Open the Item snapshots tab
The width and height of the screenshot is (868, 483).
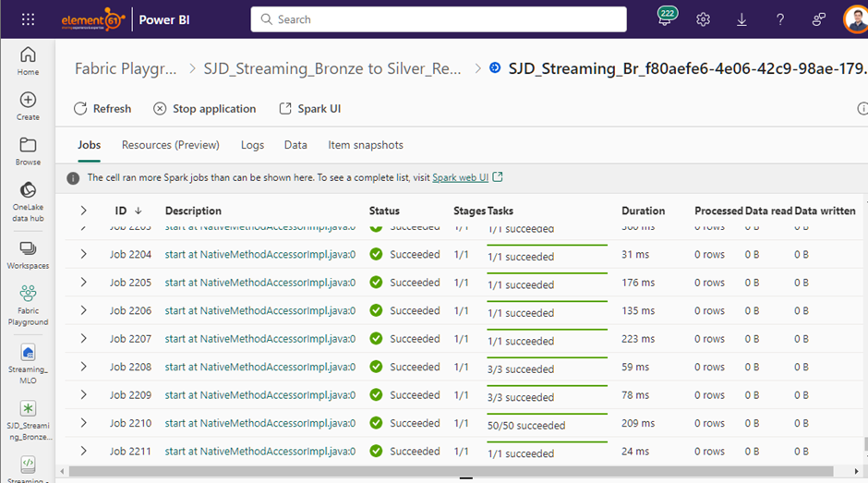pos(366,145)
